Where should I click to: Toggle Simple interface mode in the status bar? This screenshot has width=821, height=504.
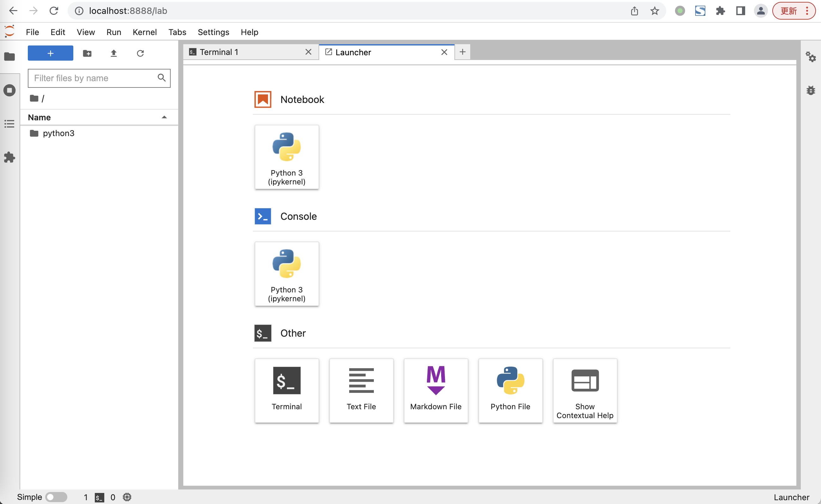tap(56, 497)
